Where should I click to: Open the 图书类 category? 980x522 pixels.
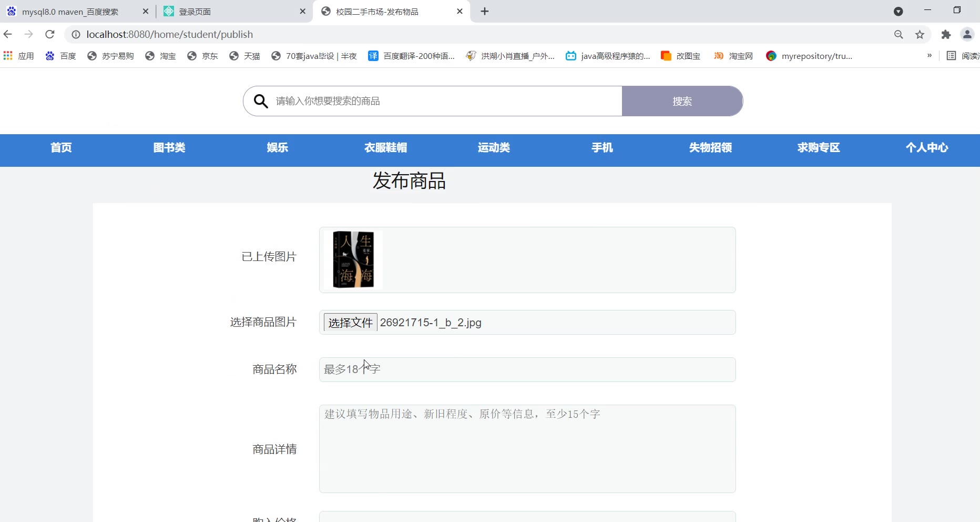pyautogui.click(x=169, y=148)
